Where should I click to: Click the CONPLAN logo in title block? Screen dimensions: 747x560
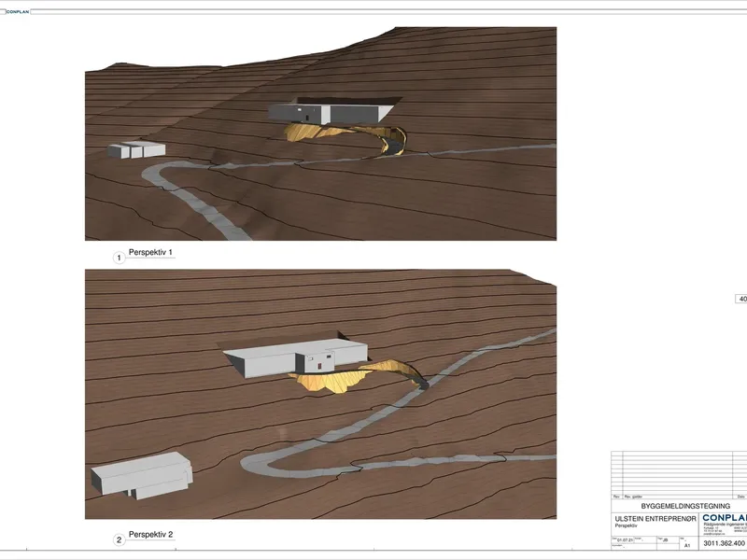tap(725, 518)
